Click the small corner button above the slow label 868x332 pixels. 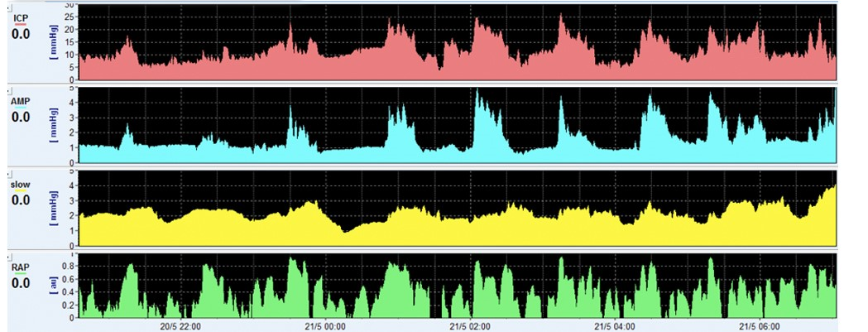tap(9, 172)
